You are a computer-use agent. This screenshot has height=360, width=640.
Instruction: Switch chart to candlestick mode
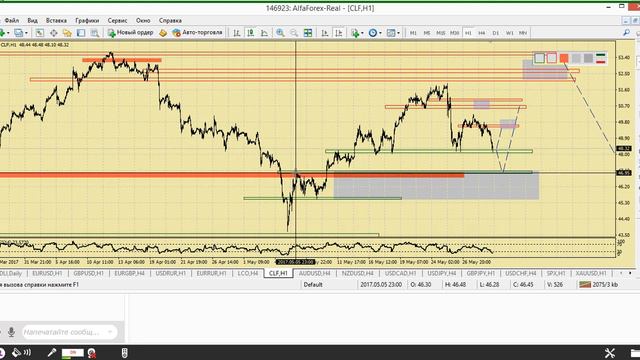tap(251, 33)
